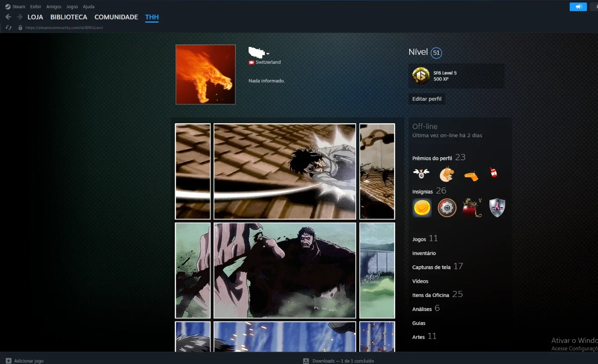Select the red sauce bottle profile award
This screenshot has height=364, width=598.
tap(493, 173)
